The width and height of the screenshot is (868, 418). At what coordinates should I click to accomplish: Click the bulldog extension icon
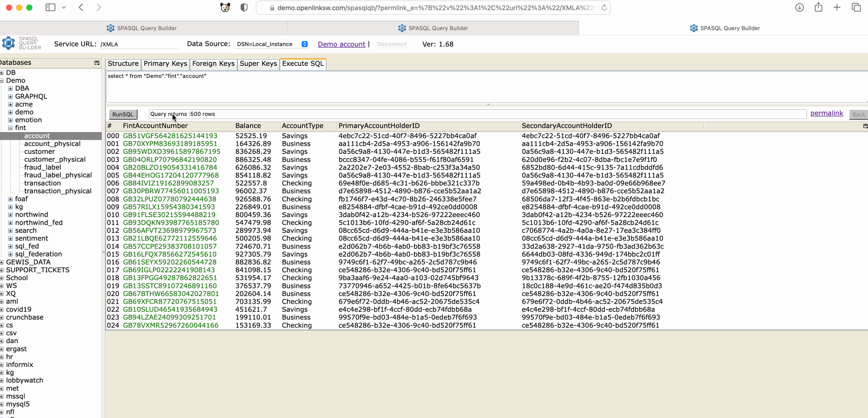click(225, 8)
